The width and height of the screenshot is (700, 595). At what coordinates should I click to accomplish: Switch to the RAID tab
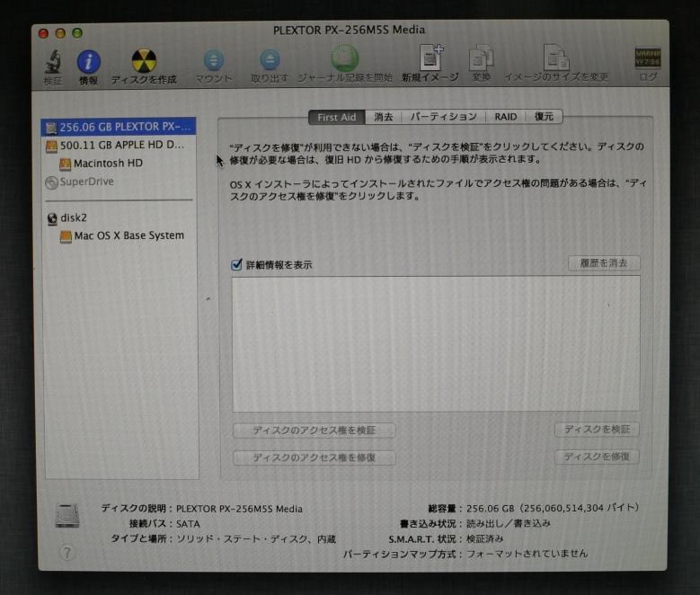tap(505, 117)
